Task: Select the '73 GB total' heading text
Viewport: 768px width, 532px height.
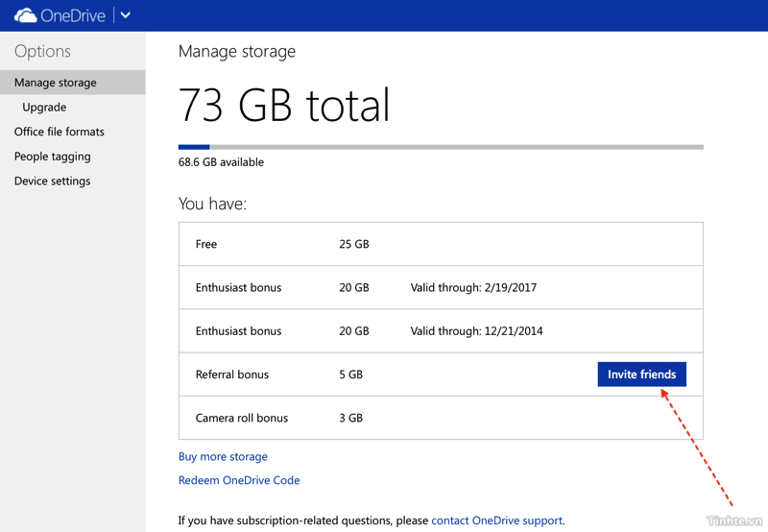Action: [x=284, y=105]
